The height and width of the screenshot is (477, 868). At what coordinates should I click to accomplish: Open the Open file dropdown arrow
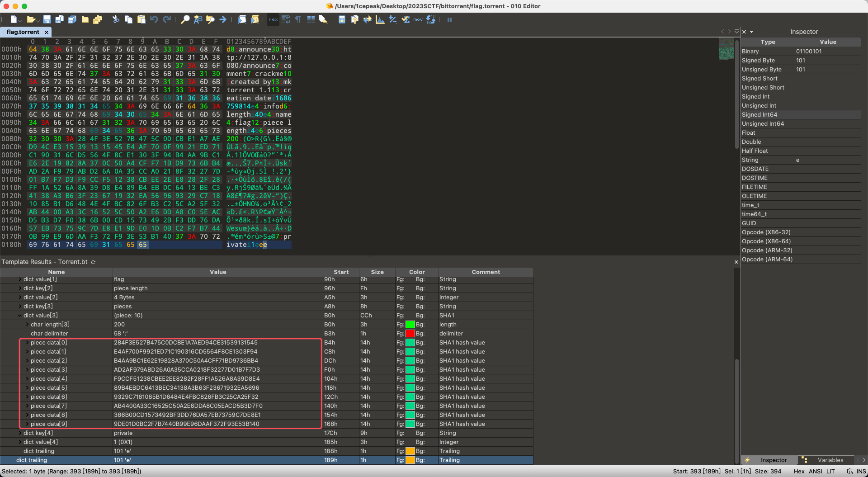pyautogui.click(x=37, y=21)
